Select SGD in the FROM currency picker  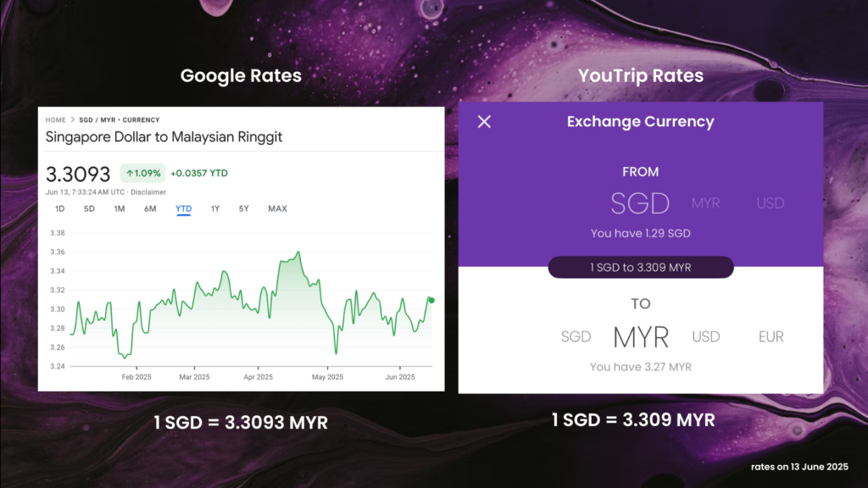pos(640,203)
